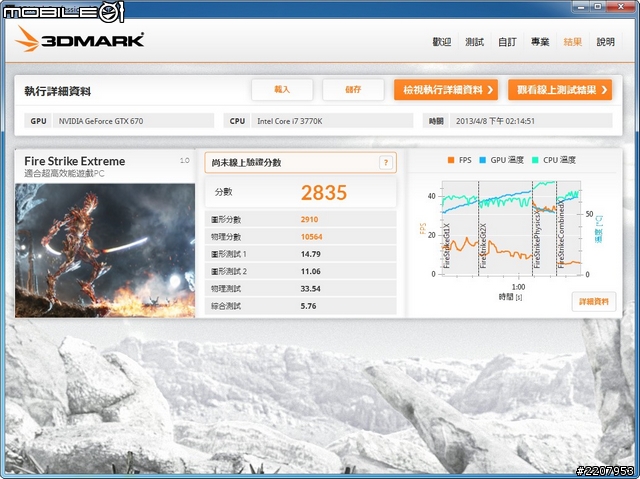Open the 自訂 custom tab

507,42
